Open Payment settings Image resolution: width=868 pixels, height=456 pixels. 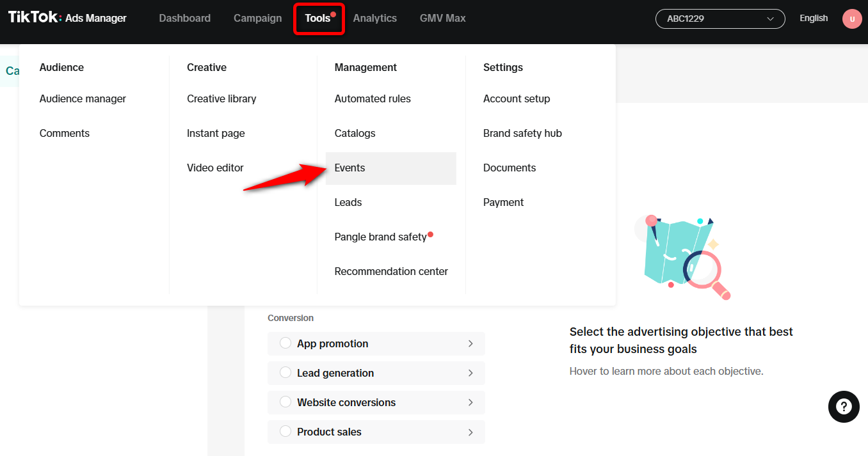[x=503, y=202]
